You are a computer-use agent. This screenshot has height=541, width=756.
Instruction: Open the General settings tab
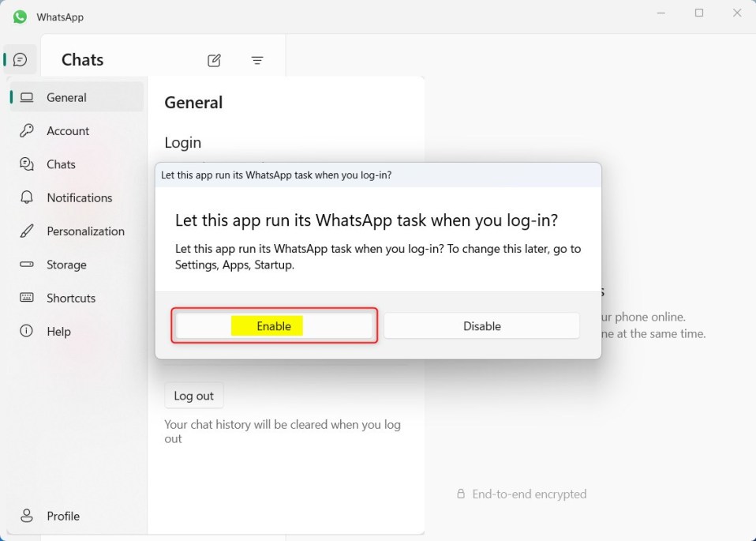point(77,97)
